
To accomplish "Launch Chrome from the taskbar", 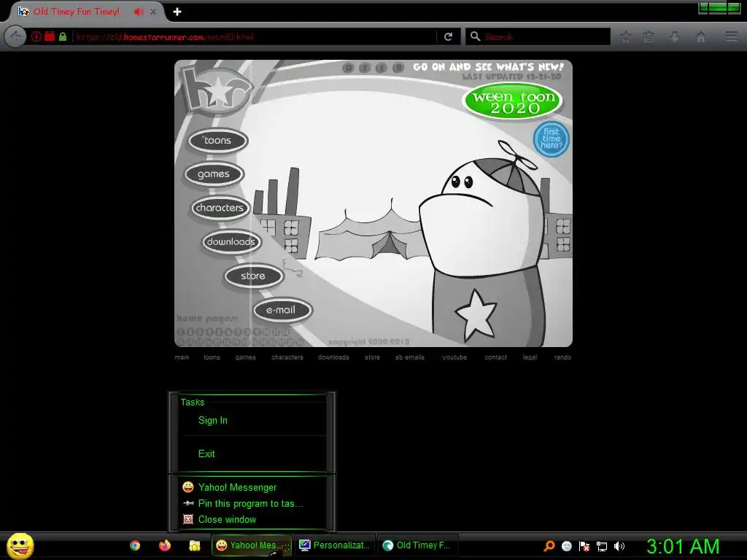I will [x=135, y=545].
